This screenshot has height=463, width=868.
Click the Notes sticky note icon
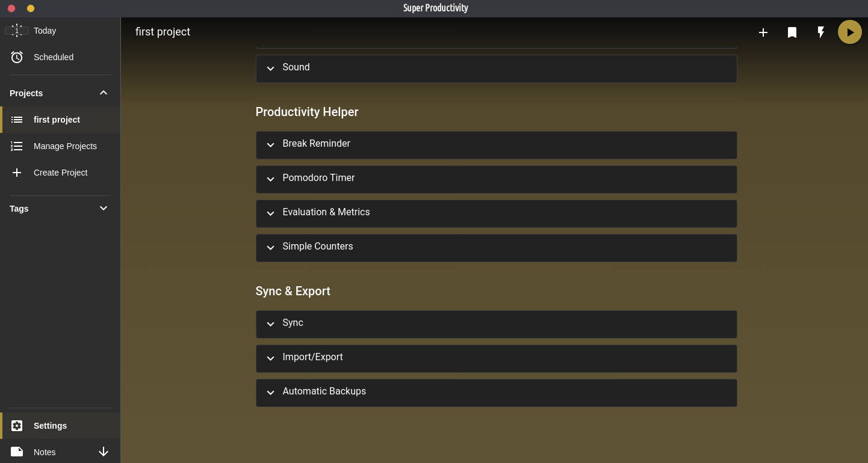tap(17, 452)
